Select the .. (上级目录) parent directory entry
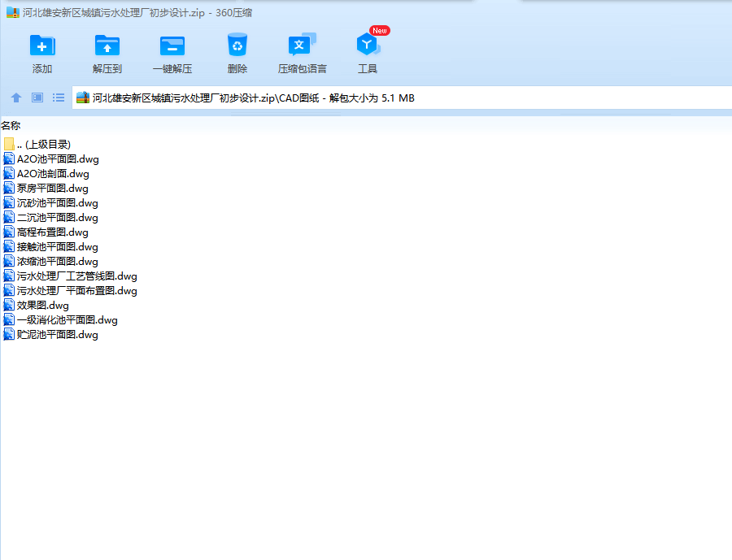 click(44, 144)
